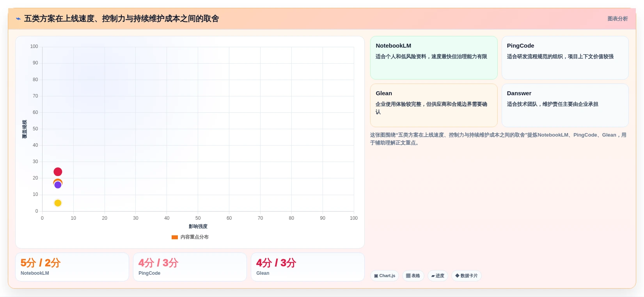
Task: Open the Danswer description card
Action: click(x=565, y=105)
